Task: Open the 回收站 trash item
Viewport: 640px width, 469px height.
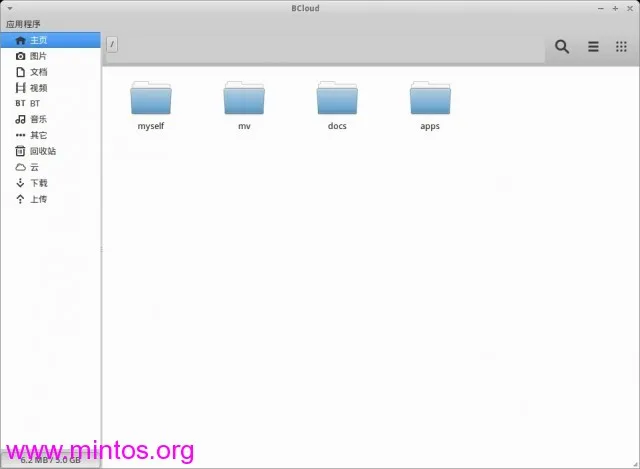Action: 51,151
